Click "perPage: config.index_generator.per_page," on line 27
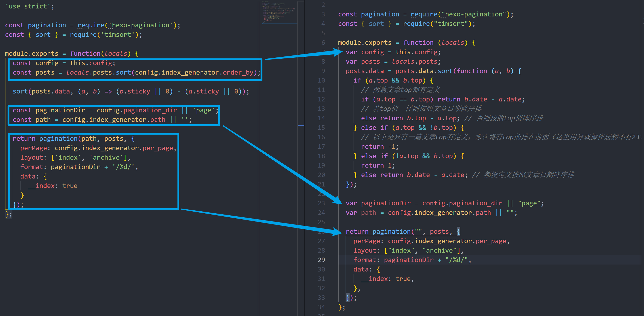This screenshot has height=316, width=644. [x=431, y=241]
